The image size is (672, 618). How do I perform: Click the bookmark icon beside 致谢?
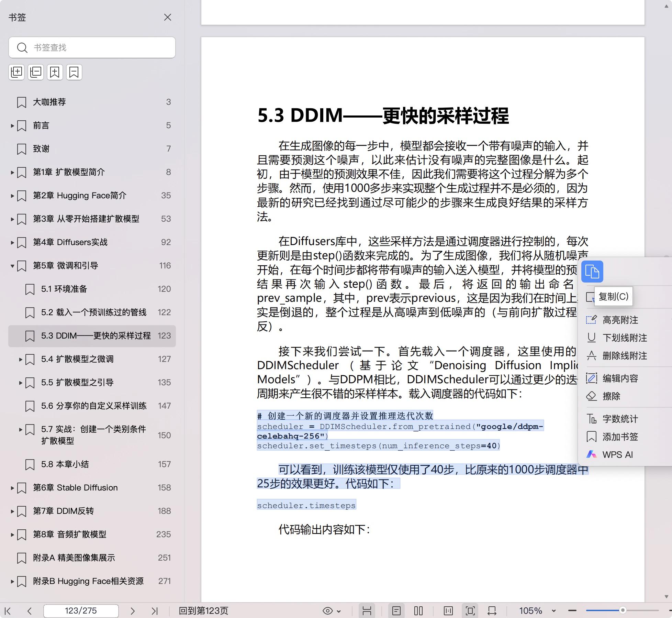(22, 149)
